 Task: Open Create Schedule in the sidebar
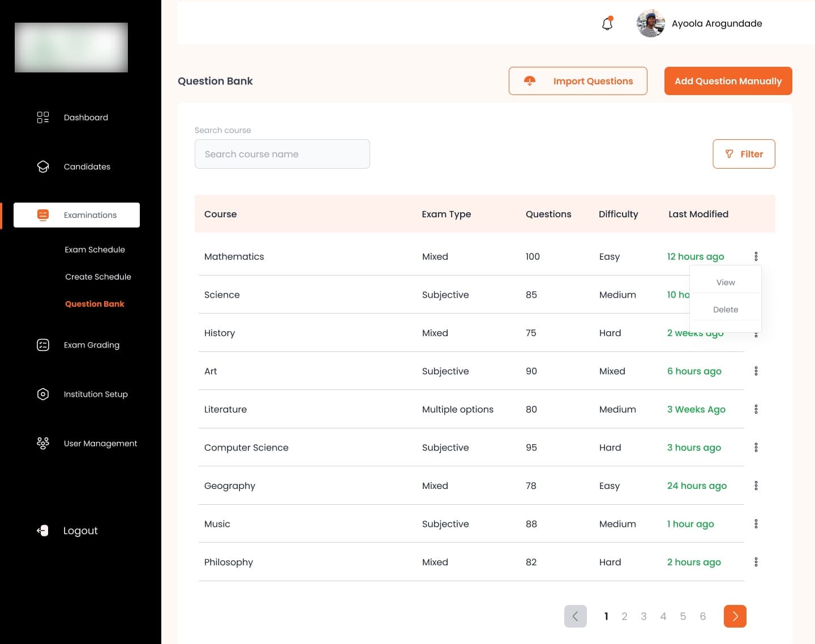click(98, 277)
